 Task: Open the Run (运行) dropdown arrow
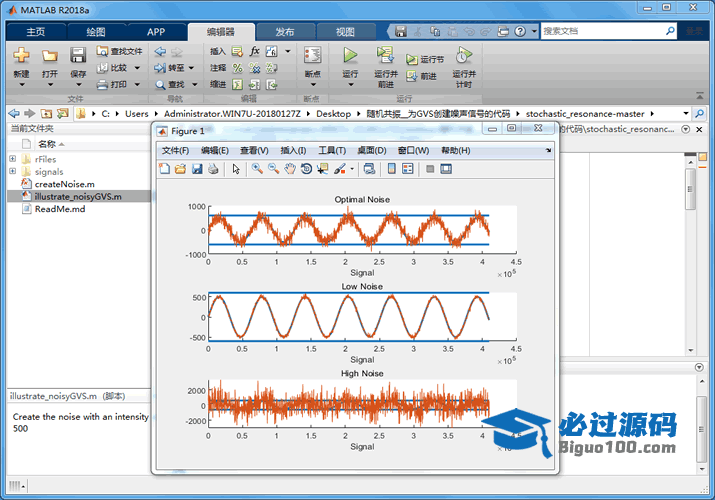(350, 84)
